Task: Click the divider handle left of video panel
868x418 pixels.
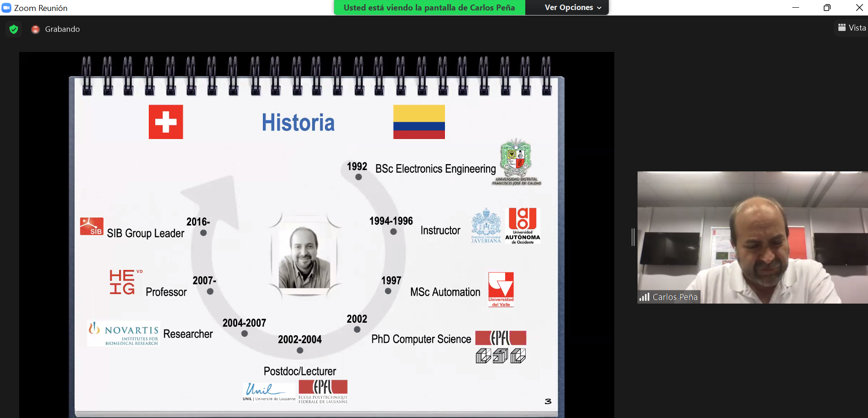Action: pyautogui.click(x=633, y=237)
